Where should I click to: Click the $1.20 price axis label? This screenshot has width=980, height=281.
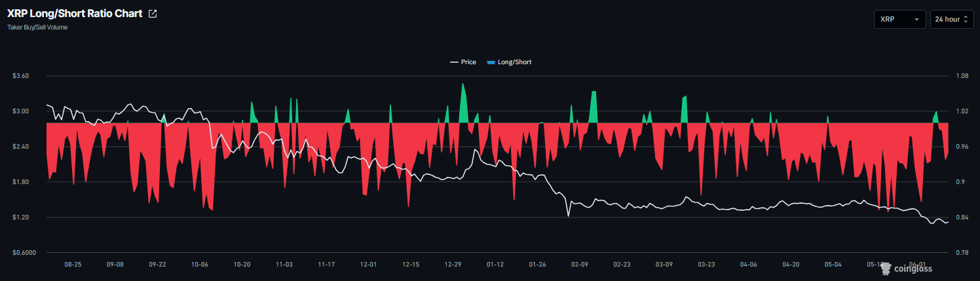click(x=20, y=217)
